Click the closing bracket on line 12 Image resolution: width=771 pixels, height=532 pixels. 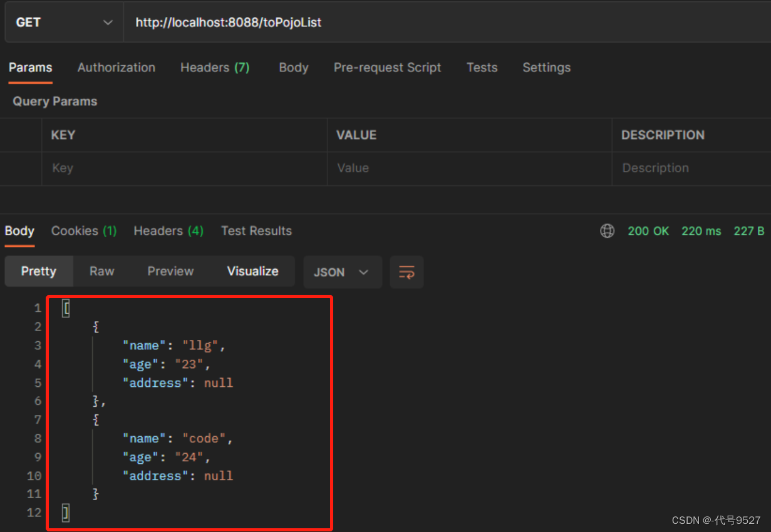pyautogui.click(x=66, y=513)
